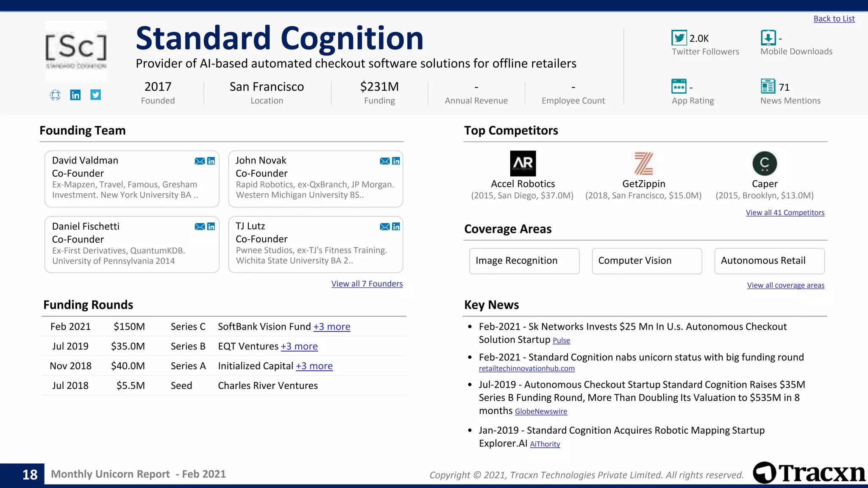The width and height of the screenshot is (868, 488).
Task: Open retailtechinnovationhub.com news link
Action: 527,369
